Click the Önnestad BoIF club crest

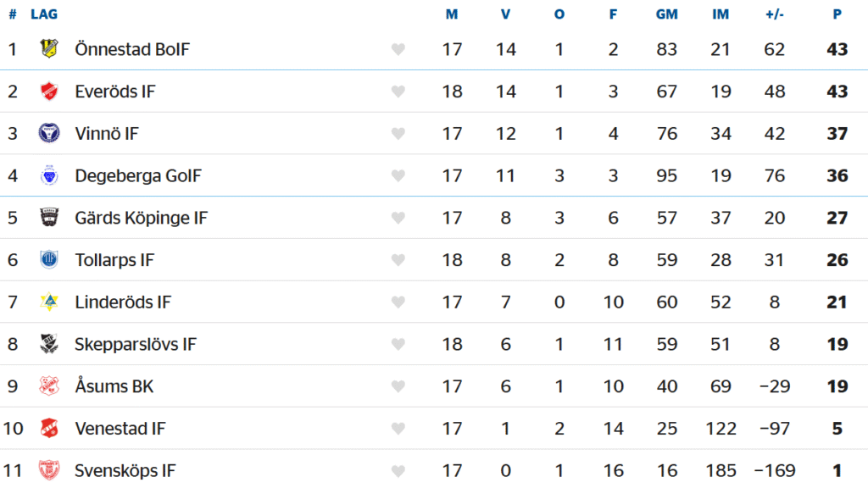[49, 48]
